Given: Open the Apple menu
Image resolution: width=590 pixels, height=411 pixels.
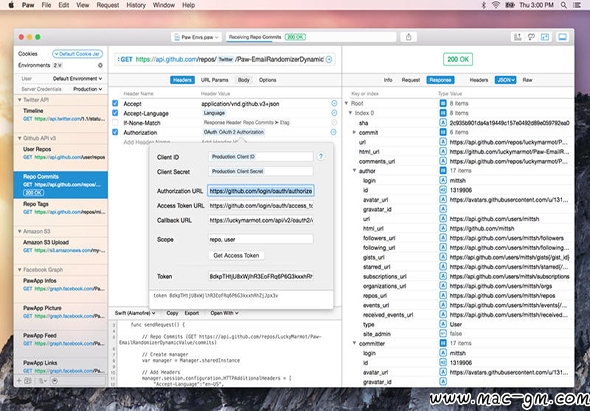Looking at the screenshot, I should (11, 5).
